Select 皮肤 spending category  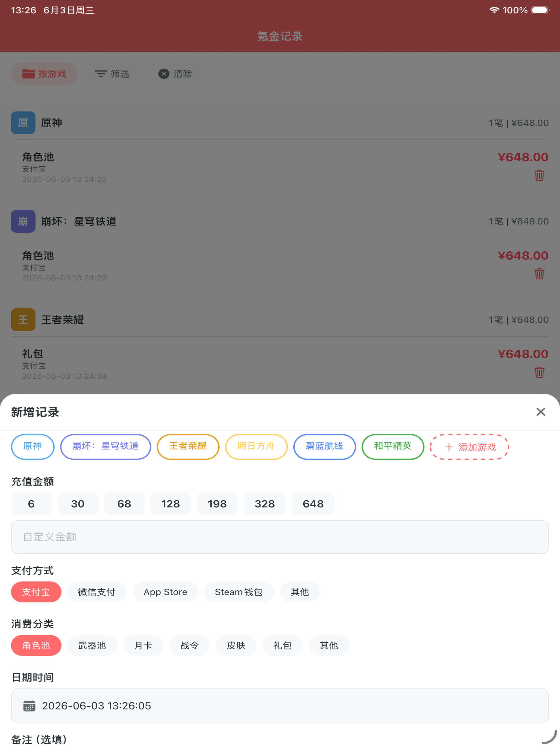click(236, 645)
